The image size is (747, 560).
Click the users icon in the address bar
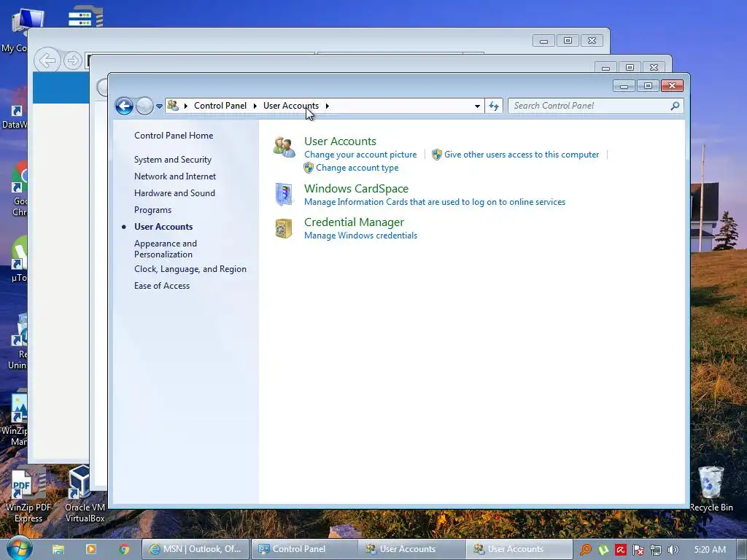click(x=173, y=106)
